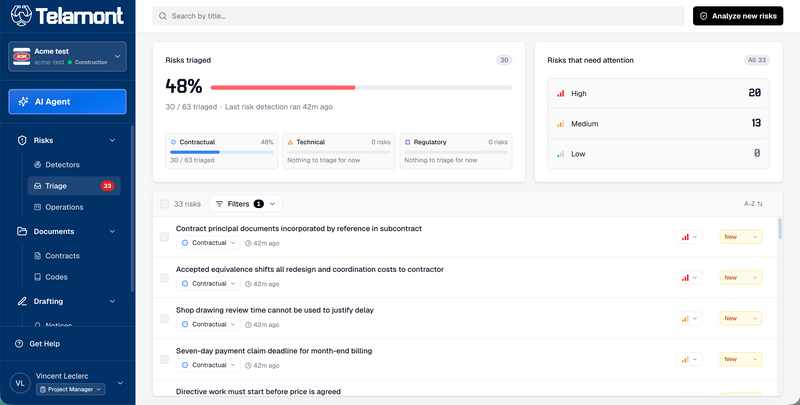Select the Regulatory 0 risks card

pyautogui.click(x=456, y=151)
